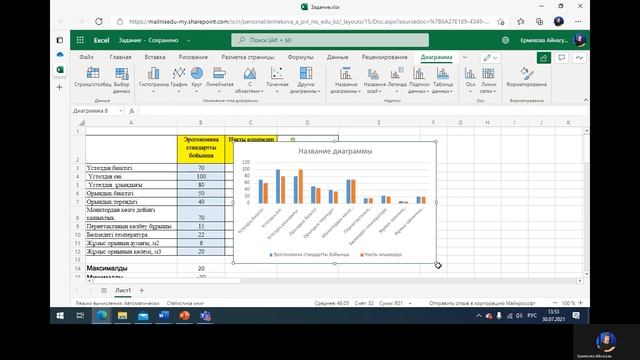Send feedback via Отправить отзыв link

point(482,303)
